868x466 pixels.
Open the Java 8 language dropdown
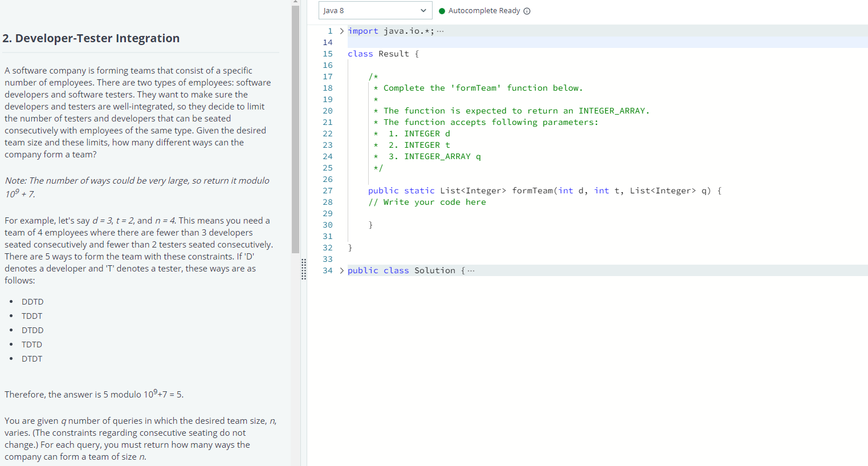coord(375,10)
